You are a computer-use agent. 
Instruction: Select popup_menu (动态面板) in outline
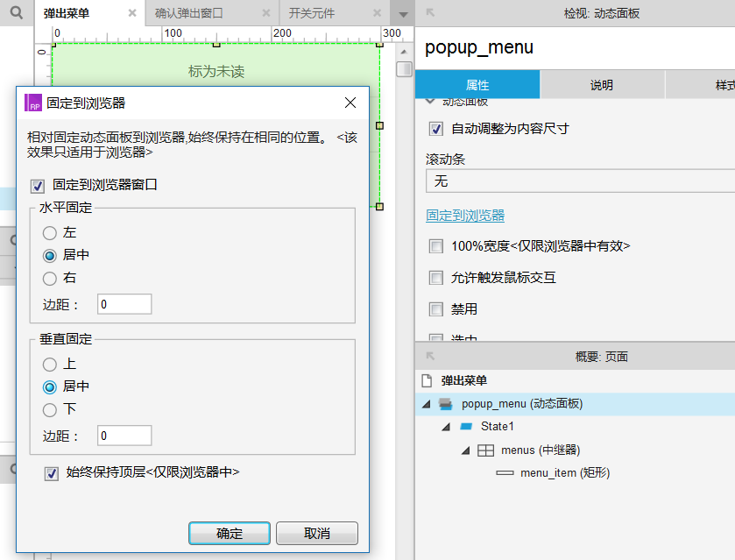click(522, 404)
